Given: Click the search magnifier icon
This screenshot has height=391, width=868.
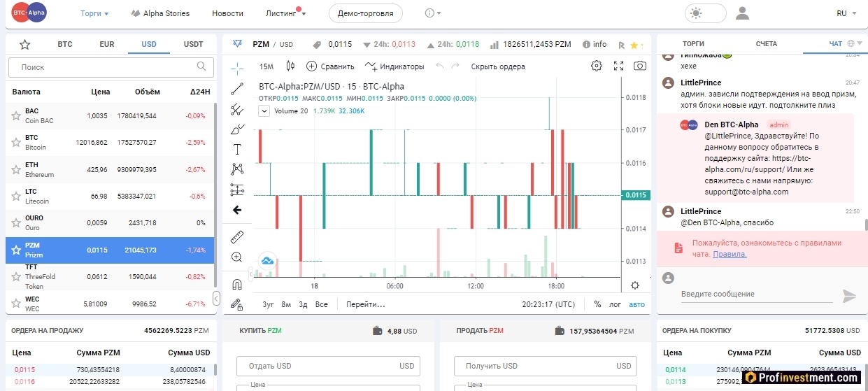Looking at the screenshot, I should tap(202, 66).
